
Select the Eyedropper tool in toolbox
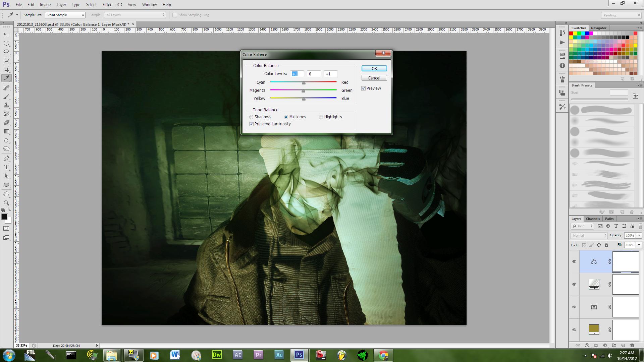click(x=6, y=78)
